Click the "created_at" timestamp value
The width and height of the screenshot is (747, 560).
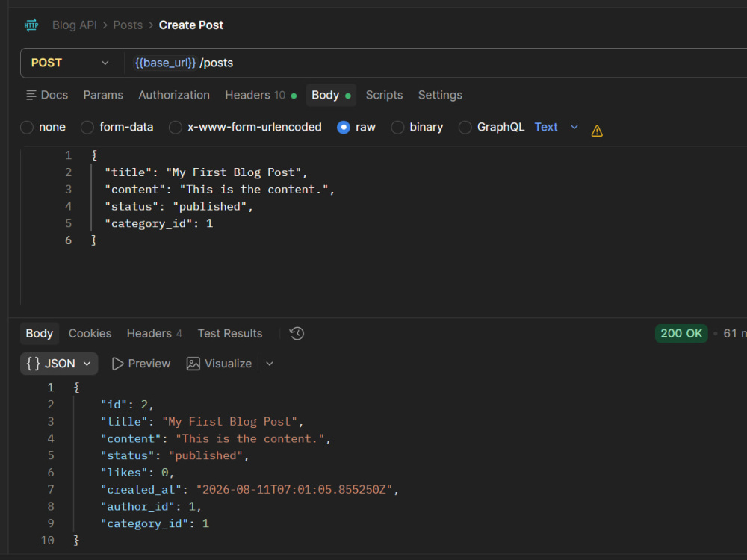click(294, 490)
